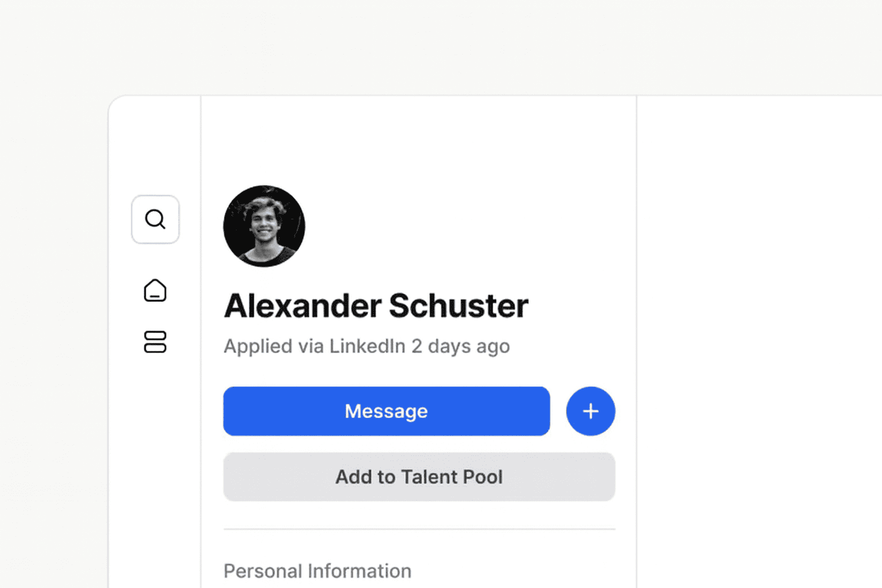Viewport: 882px width, 588px height.
Task: Select the Personal Information section heading
Action: point(318,571)
